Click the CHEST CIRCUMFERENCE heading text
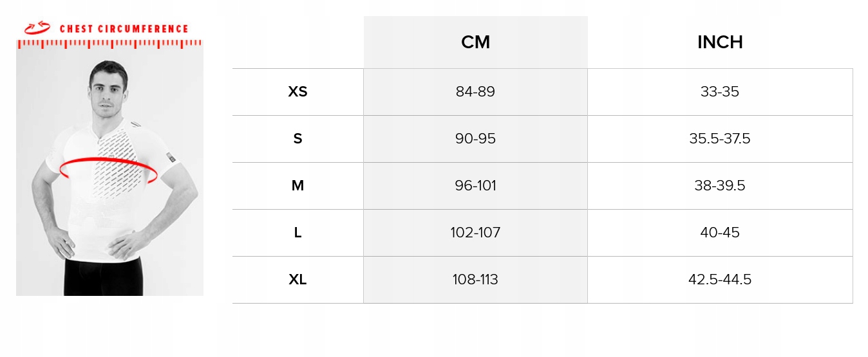Viewport: 868px width, 357px height. point(124,29)
